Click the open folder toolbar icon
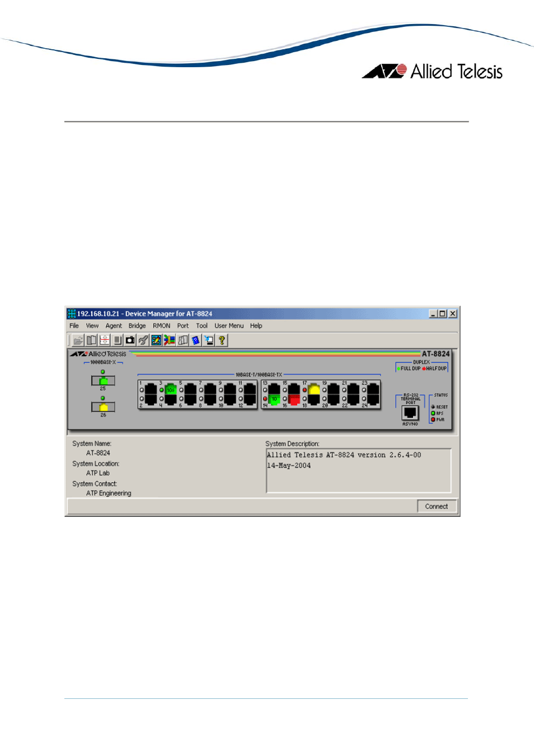 pos(78,340)
